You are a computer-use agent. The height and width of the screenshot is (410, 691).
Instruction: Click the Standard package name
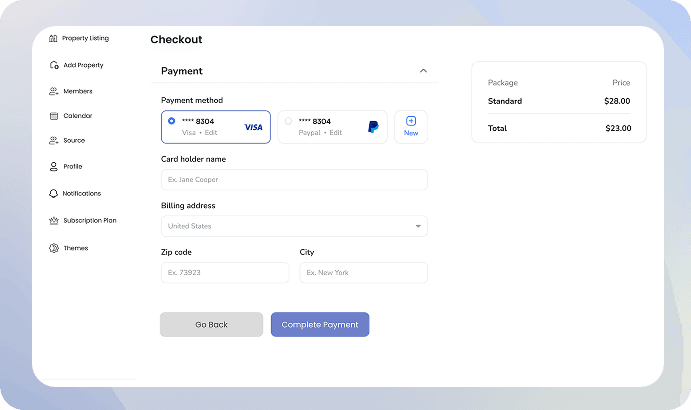(x=505, y=101)
